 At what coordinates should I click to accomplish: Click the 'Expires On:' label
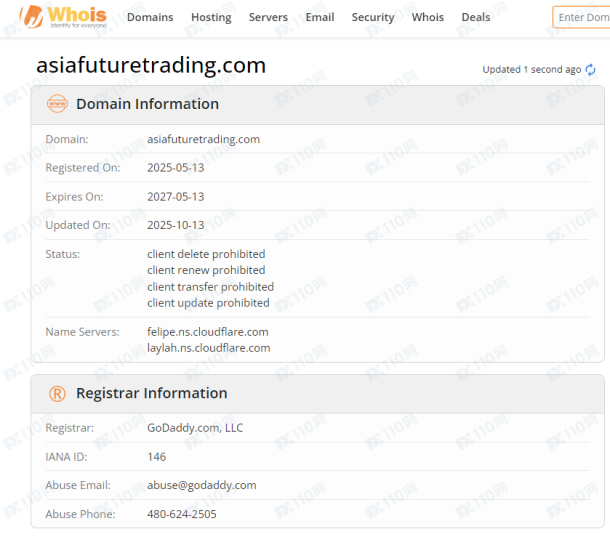74,197
